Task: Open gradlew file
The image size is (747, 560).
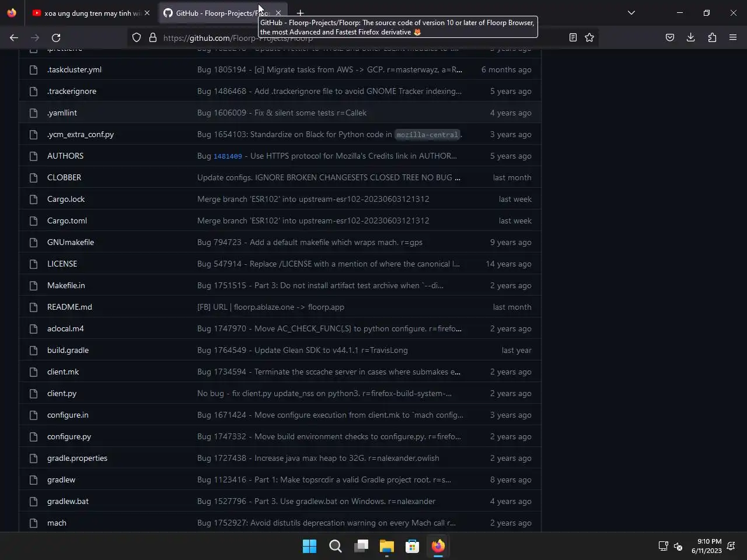Action: point(61,480)
